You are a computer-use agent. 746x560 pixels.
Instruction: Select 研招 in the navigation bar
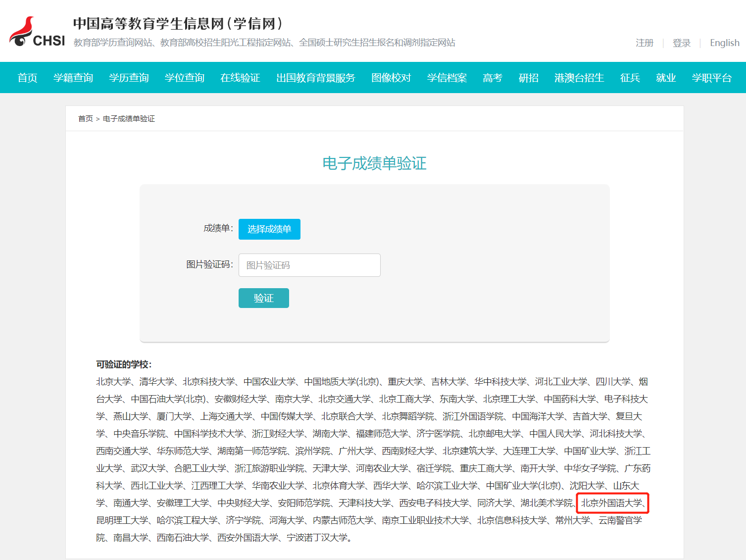(x=528, y=78)
